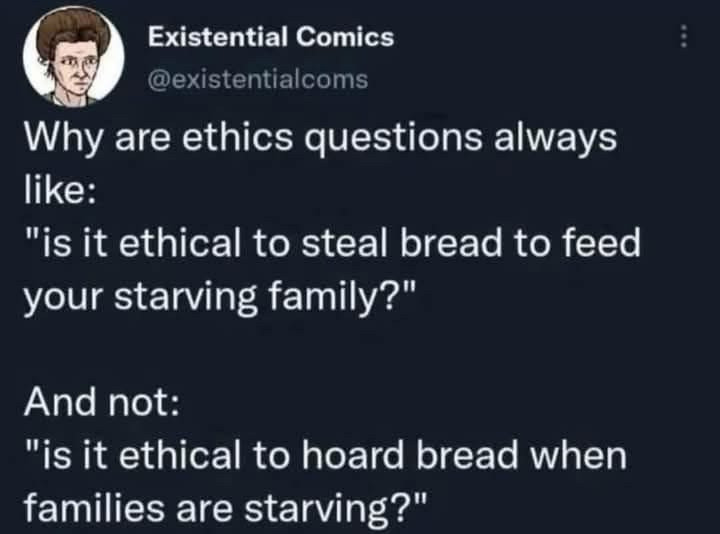Click the 'like:' line of the tweet
720x534 pixels.
[60, 189]
